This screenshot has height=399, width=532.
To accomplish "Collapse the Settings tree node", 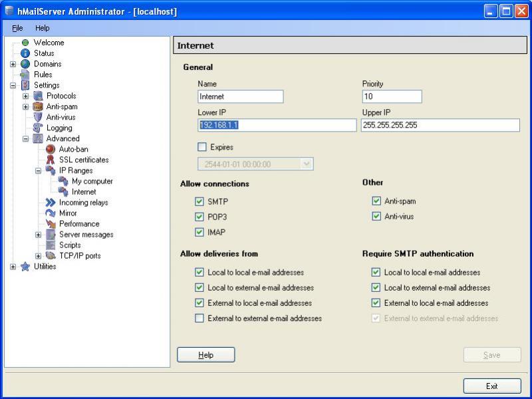I will pos(13,86).
